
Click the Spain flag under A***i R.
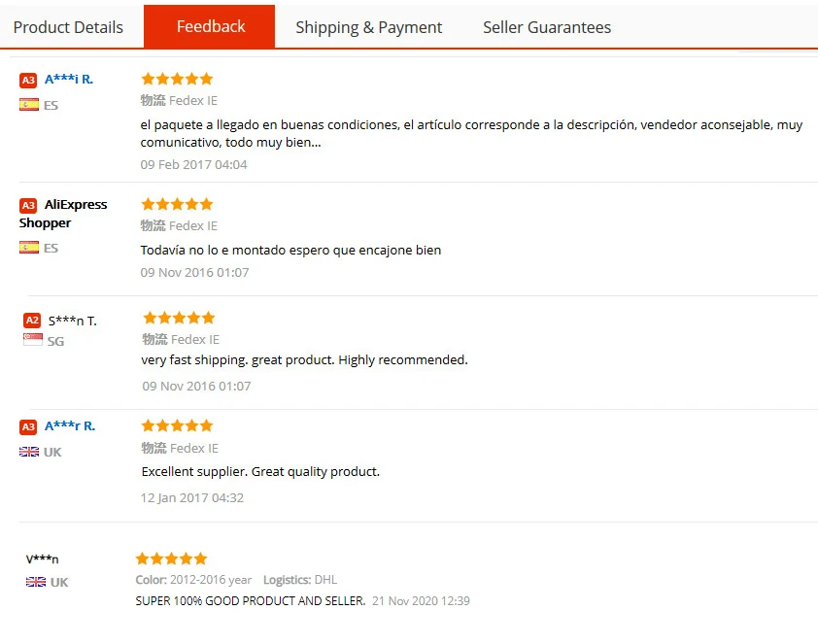tap(29, 105)
